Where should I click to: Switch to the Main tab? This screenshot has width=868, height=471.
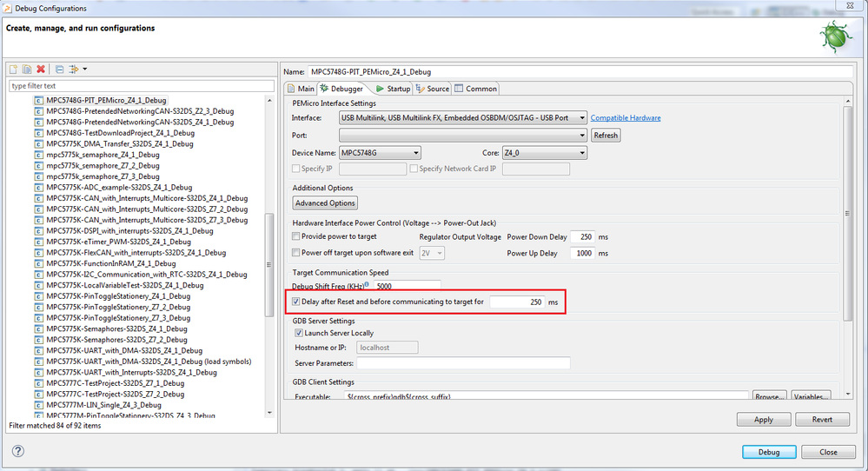[x=301, y=89]
